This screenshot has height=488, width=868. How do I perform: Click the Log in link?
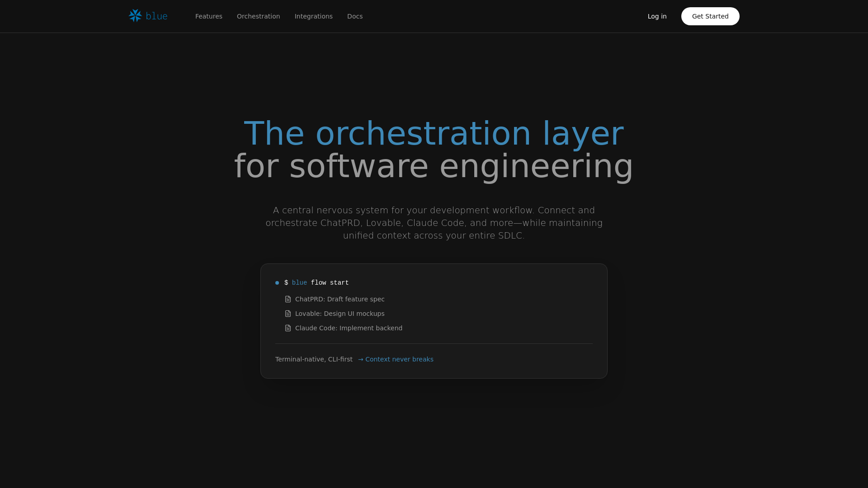[x=657, y=16]
